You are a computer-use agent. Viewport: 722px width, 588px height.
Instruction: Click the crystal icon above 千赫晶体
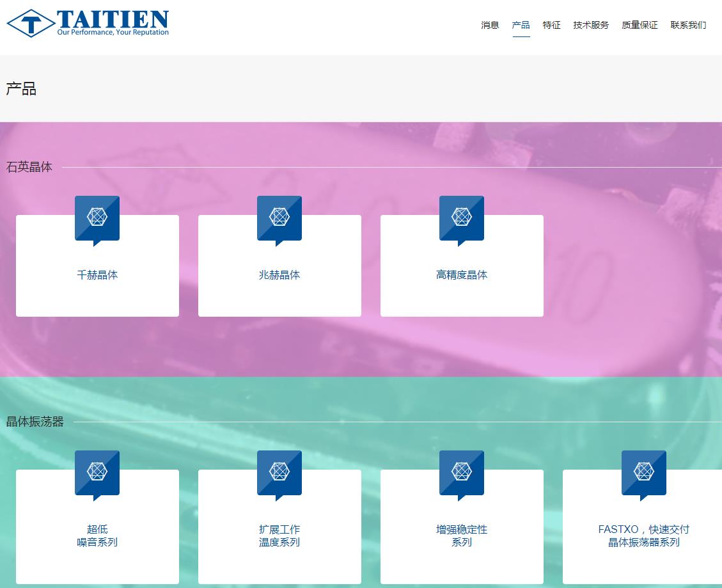tap(97, 218)
